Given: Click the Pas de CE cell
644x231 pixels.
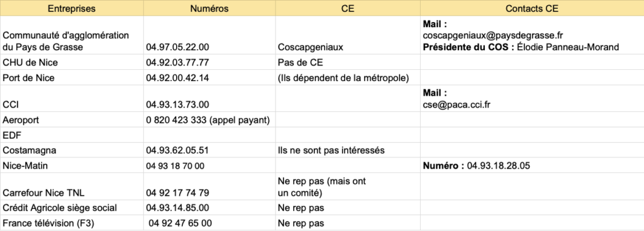Looking at the screenshot, I should tap(348, 62).
